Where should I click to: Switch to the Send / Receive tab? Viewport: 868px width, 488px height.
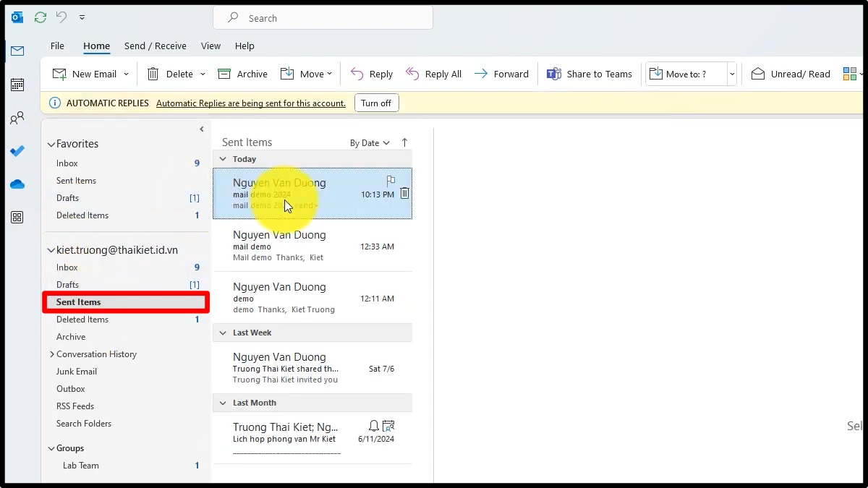156,46
